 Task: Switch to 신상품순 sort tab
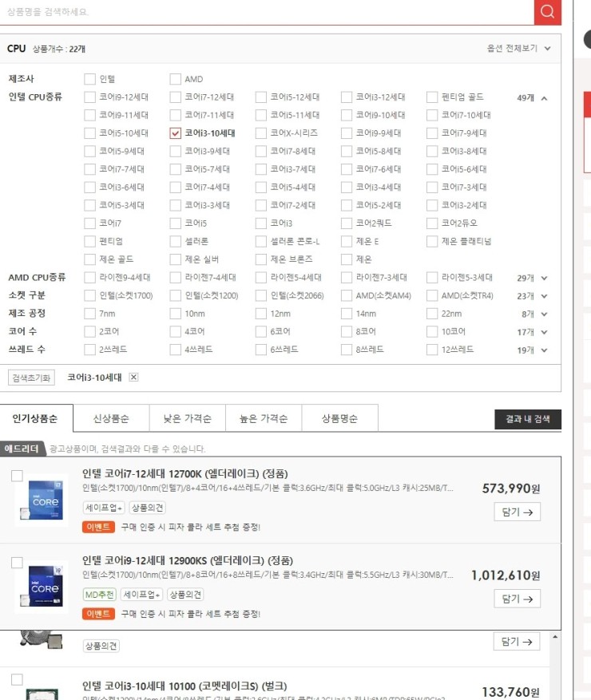(x=111, y=418)
